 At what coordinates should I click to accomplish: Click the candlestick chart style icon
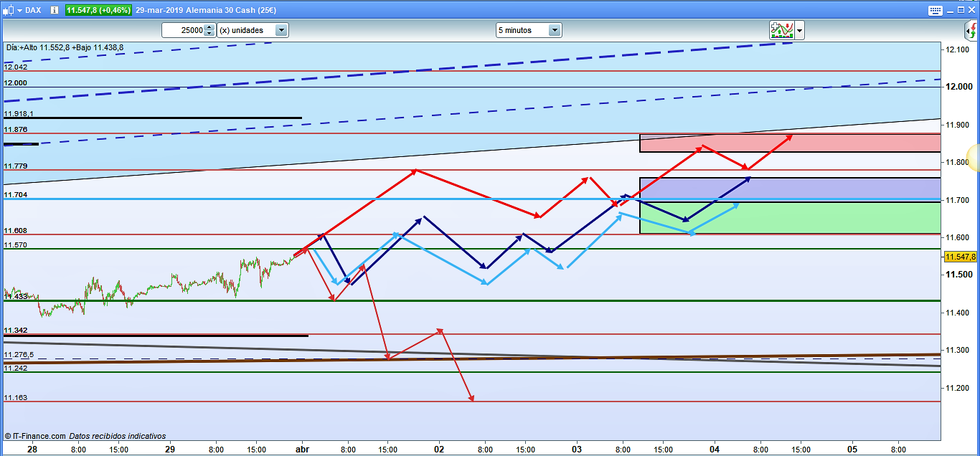9,10
